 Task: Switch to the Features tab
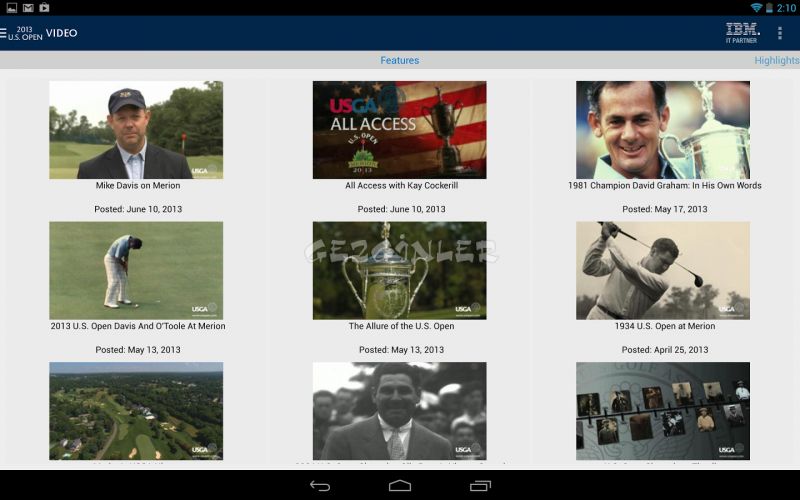pyautogui.click(x=399, y=61)
